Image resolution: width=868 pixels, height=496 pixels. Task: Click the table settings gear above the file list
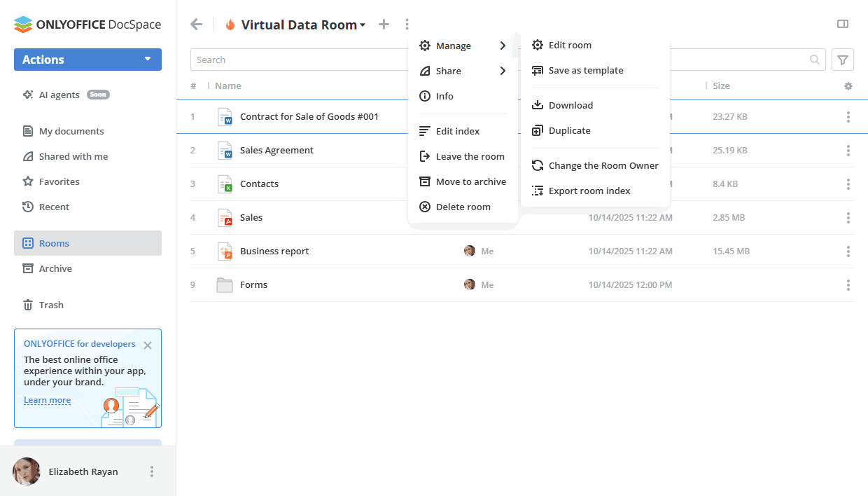pos(848,85)
